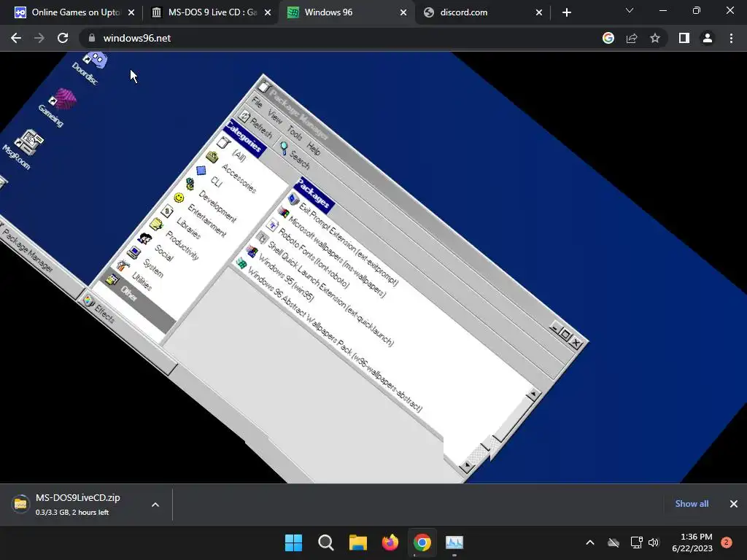This screenshot has height=560, width=747.
Task: Select the CLI category icon
Action: [x=201, y=170]
